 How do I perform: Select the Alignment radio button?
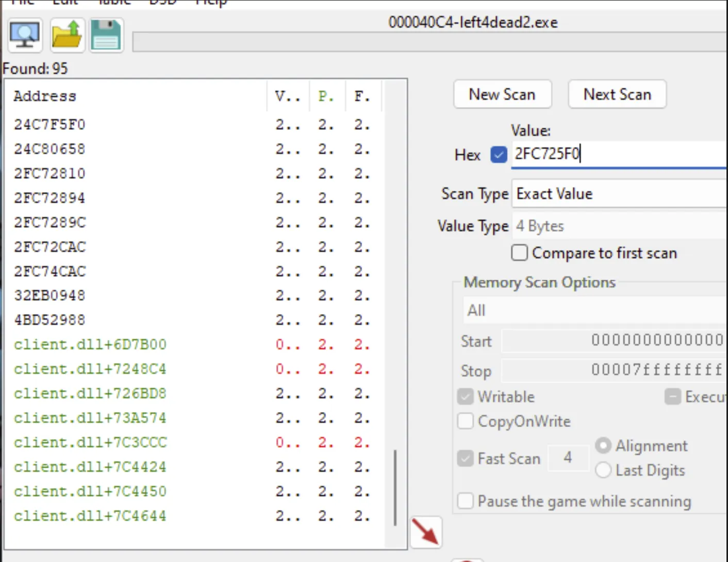coord(603,445)
